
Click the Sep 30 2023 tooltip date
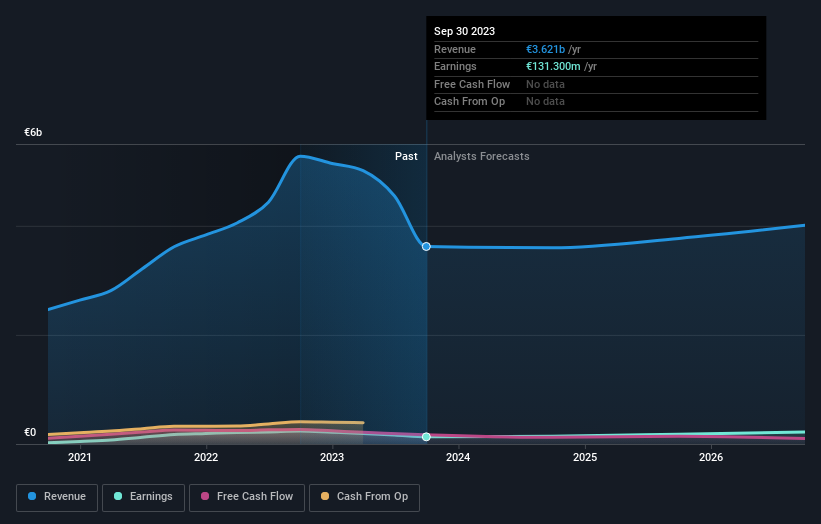(464, 31)
